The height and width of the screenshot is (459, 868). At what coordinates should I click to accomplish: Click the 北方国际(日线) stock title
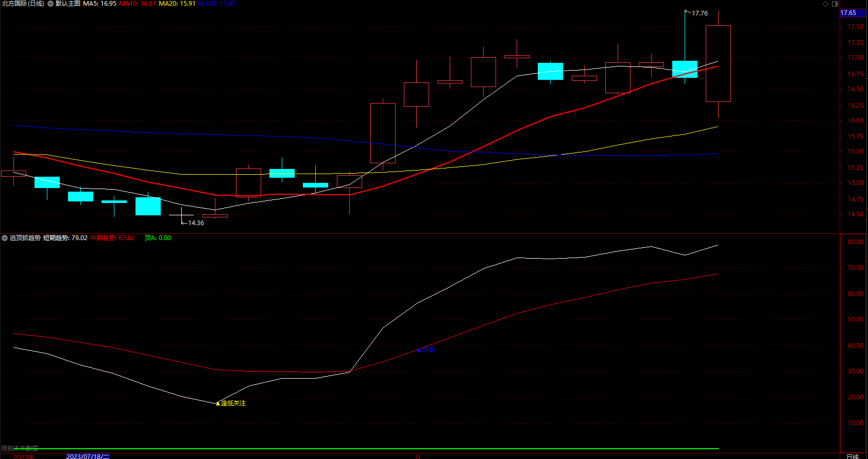pos(23,4)
